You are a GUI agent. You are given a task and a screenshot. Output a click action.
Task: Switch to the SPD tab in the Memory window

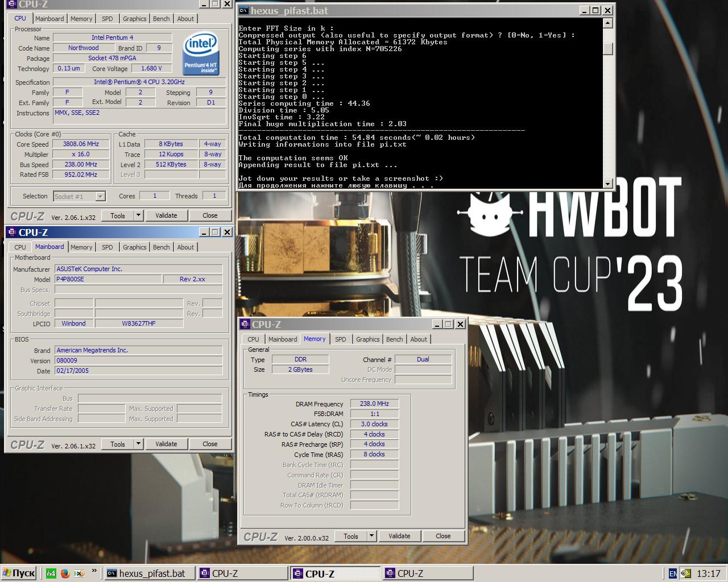pos(341,339)
